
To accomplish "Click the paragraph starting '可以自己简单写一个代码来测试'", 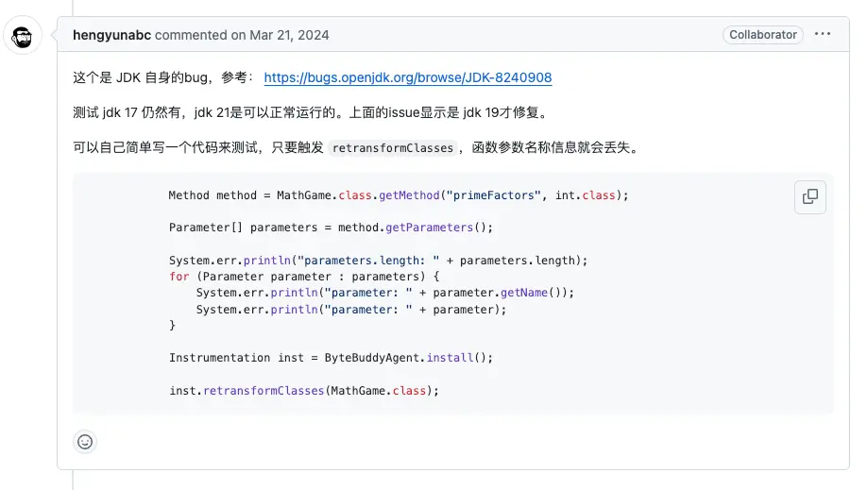I will point(358,147).
